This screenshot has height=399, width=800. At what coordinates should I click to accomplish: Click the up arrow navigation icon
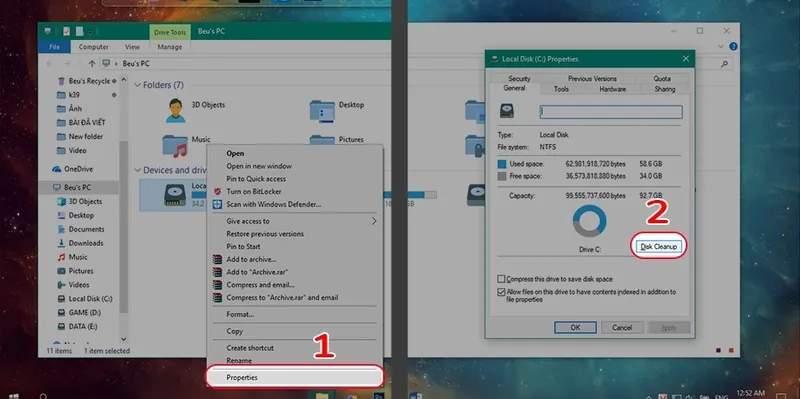[92, 64]
